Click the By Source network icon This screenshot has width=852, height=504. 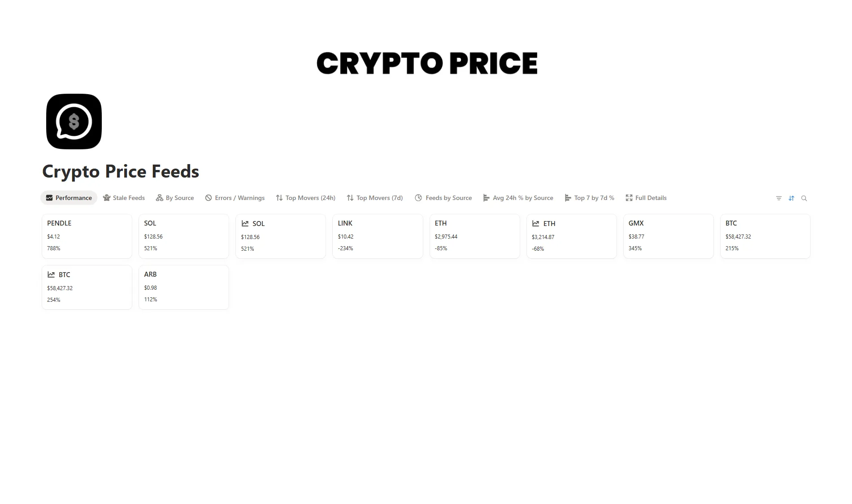click(x=160, y=198)
